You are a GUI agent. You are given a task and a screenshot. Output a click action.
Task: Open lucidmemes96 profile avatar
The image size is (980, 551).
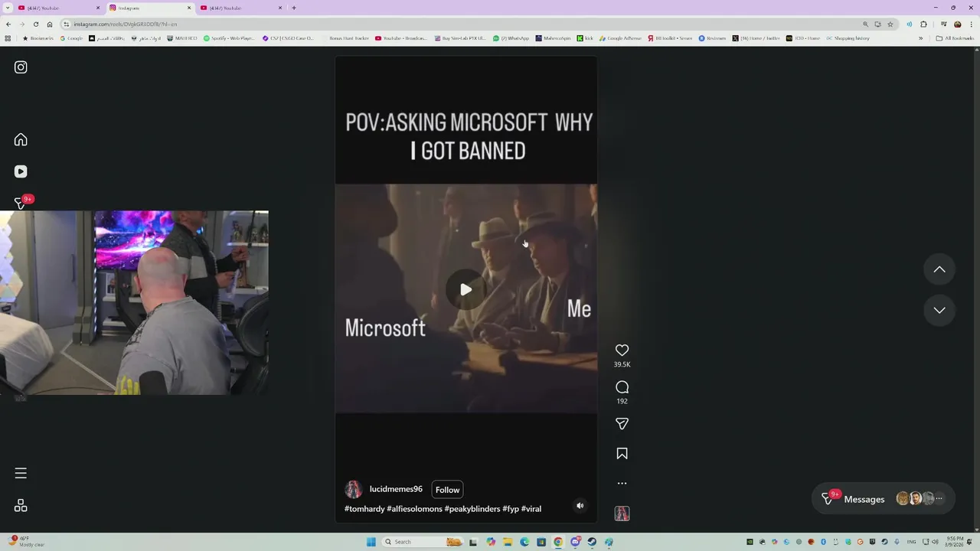pos(353,490)
